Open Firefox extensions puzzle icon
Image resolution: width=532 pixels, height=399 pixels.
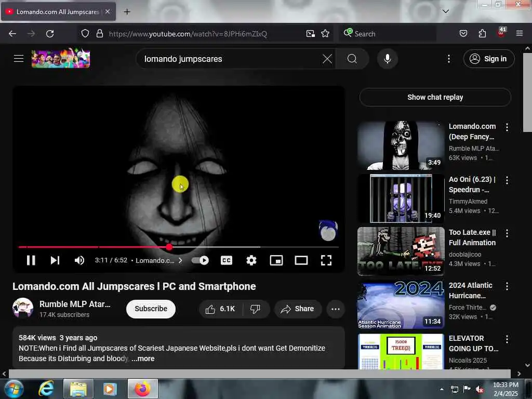coord(482,34)
